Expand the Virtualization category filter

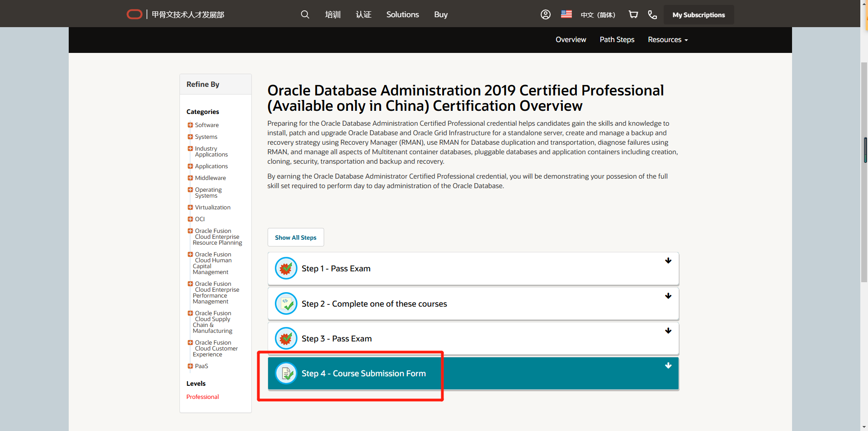(190, 207)
